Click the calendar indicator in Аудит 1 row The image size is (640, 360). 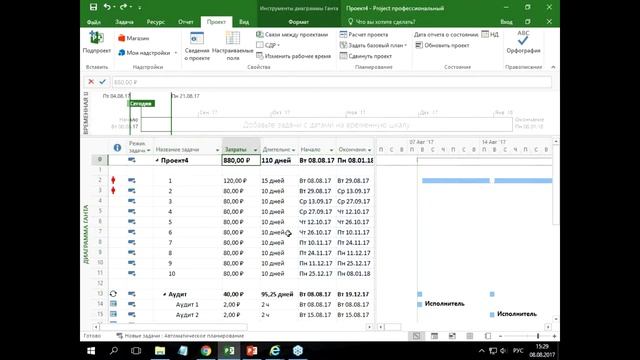(113, 304)
